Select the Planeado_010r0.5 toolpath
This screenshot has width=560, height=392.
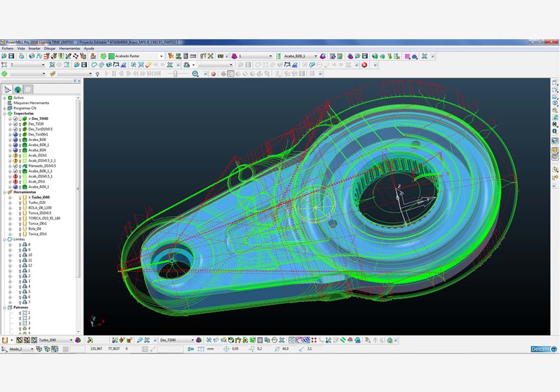tap(41, 166)
